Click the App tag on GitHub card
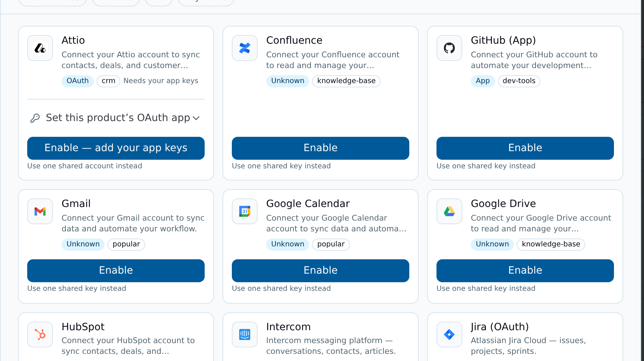644x361 pixels. [x=483, y=81]
